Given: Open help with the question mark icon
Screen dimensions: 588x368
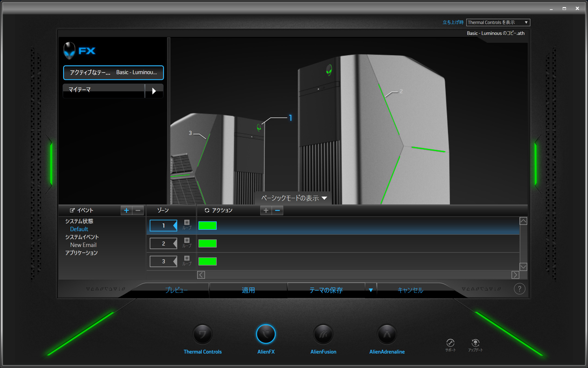Looking at the screenshot, I should [x=519, y=289].
